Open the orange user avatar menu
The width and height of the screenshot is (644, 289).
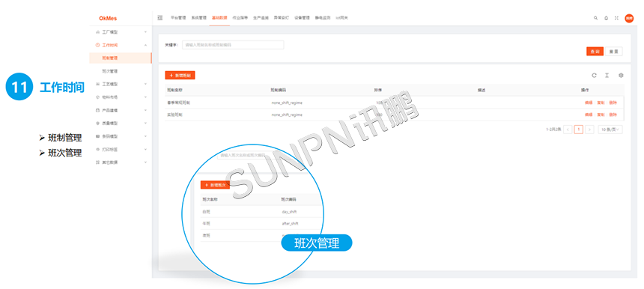(629, 18)
